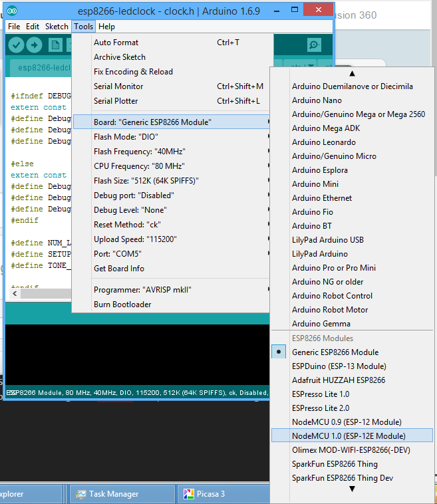
Task: Close the Tools menu
Action: [83, 27]
